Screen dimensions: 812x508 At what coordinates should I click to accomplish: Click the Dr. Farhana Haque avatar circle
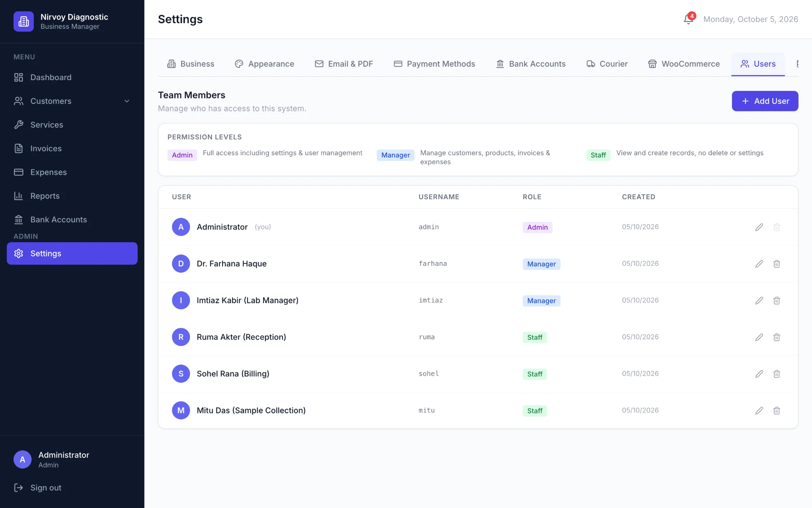(181, 264)
